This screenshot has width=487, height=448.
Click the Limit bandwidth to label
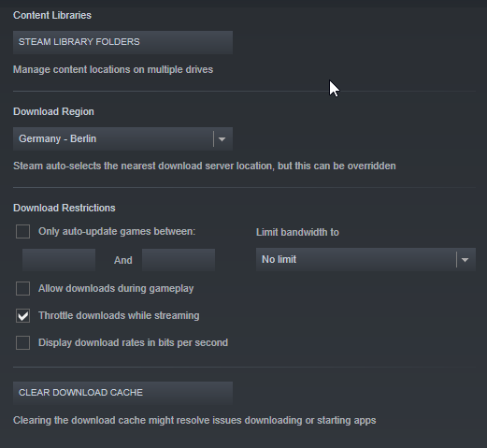[297, 232]
